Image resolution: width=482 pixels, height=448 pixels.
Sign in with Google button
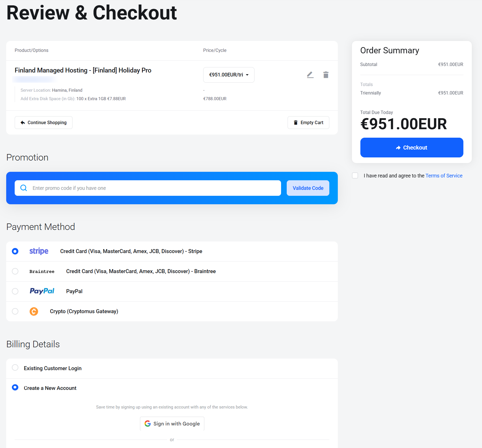tap(172, 423)
